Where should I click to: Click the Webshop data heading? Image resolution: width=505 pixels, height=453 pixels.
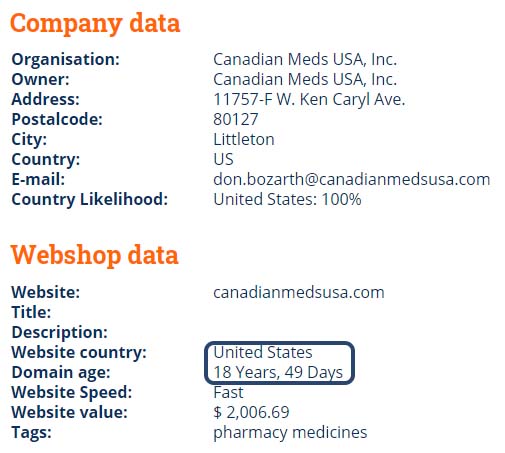(95, 255)
